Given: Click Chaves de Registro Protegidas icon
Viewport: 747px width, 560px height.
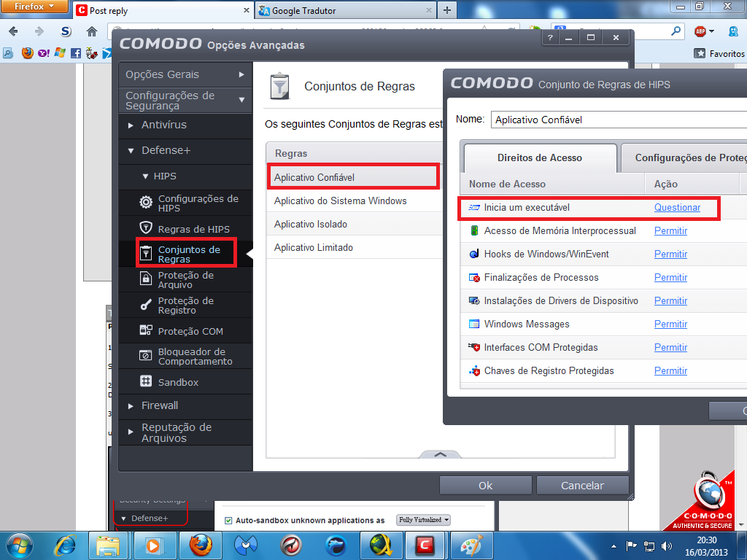Looking at the screenshot, I should point(474,370).
